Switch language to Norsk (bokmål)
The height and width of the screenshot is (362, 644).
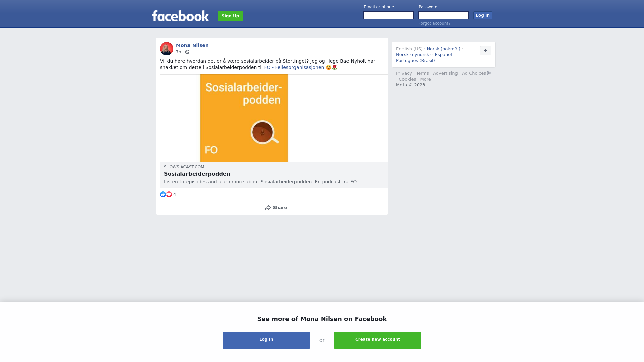click(x=443, y=49)
